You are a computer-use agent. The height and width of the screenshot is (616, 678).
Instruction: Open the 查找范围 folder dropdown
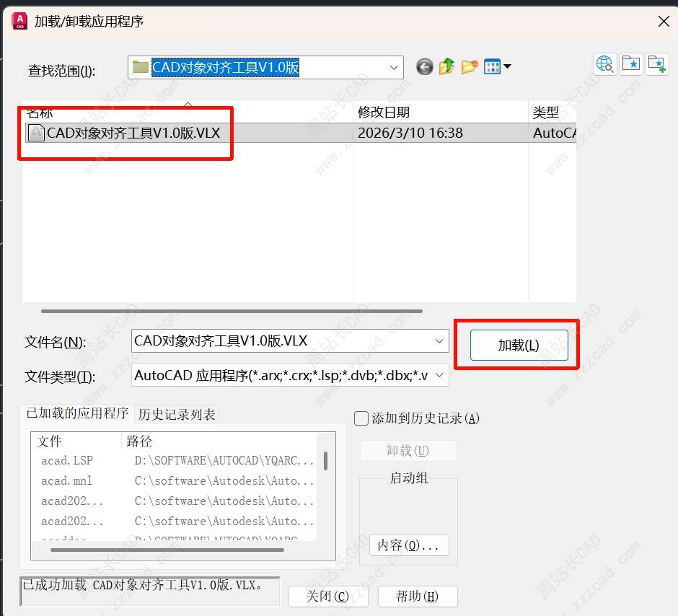pos(394,67)
